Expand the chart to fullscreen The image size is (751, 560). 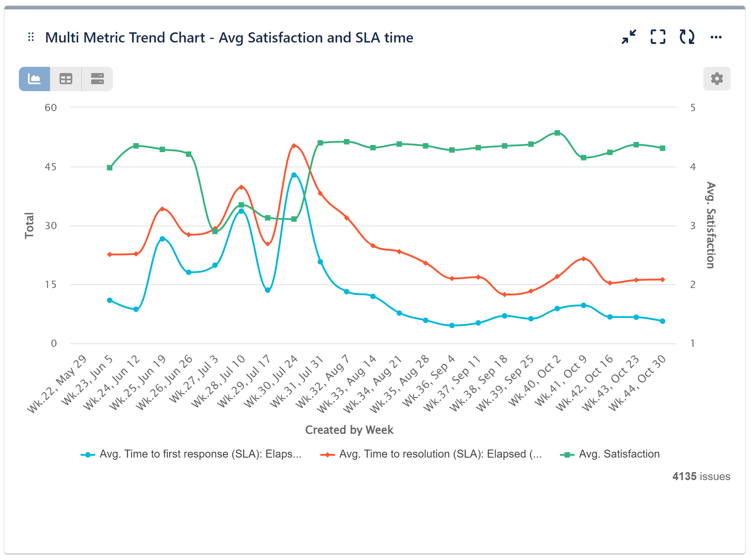tap(658, 36)
